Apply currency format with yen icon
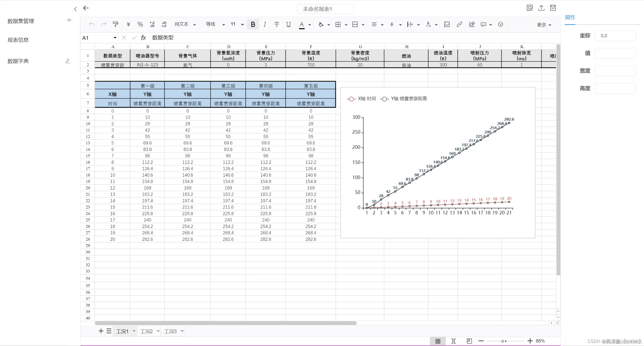644x346 pixels. (128, 24)
